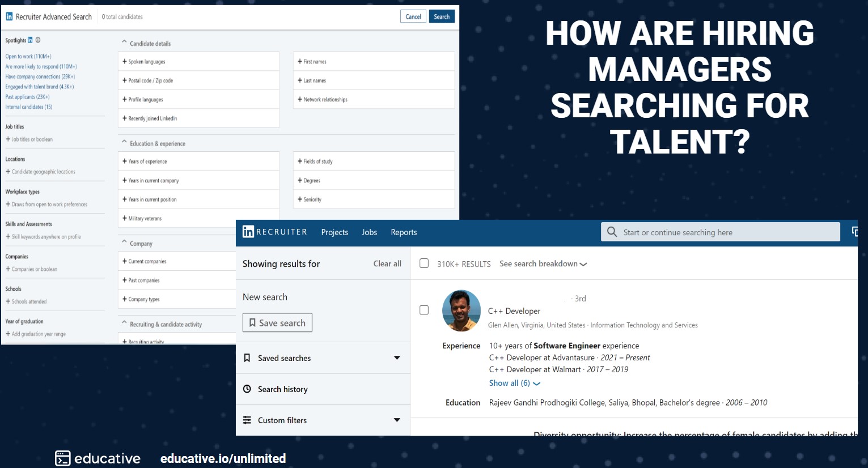The height and width of the screenshot is (468, 868).
Task: Select the Internal candidates (15) spotlight
Action: click(x=29, y=107)
